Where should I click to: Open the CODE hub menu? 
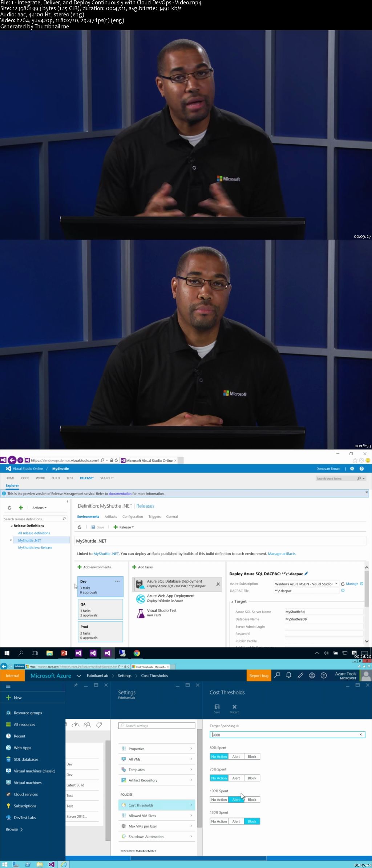[25, 478]
